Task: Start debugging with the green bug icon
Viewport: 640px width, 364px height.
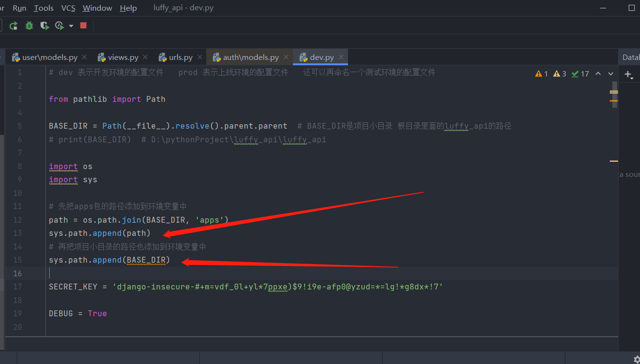Action: 29,25
